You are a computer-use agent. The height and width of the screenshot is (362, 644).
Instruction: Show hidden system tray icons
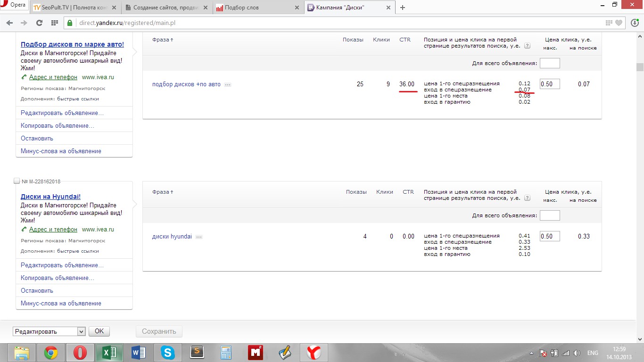[532, 353]
